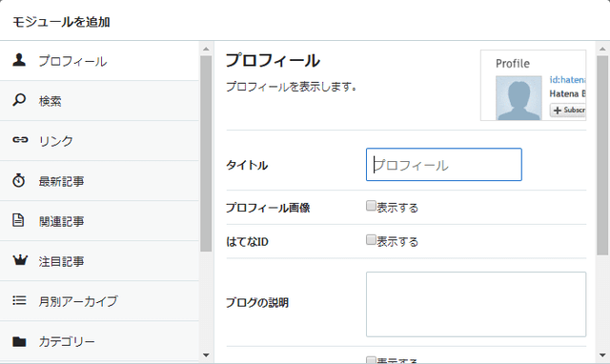Select the 最新記事 module
The image size is (610, 364).
pyautogui.click(x=99, y=181)
